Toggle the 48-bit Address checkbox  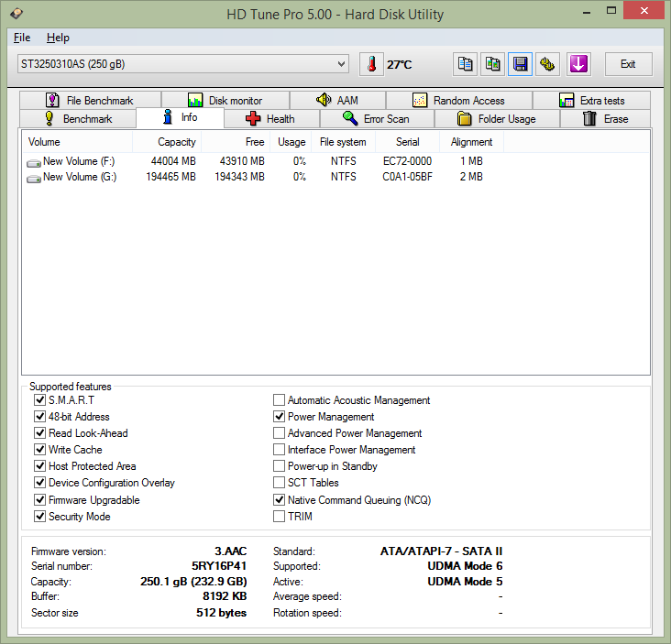coord(39,416)
